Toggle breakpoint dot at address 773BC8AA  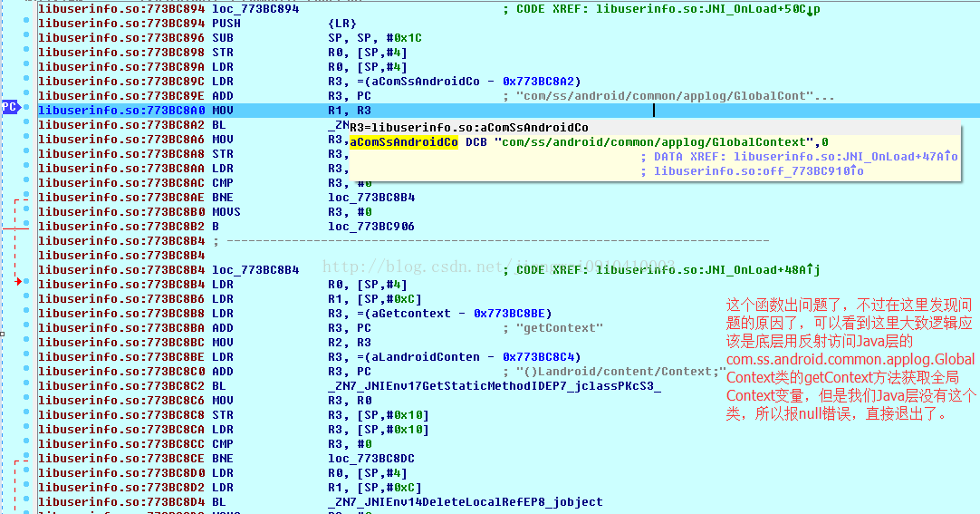coord(26,166)
